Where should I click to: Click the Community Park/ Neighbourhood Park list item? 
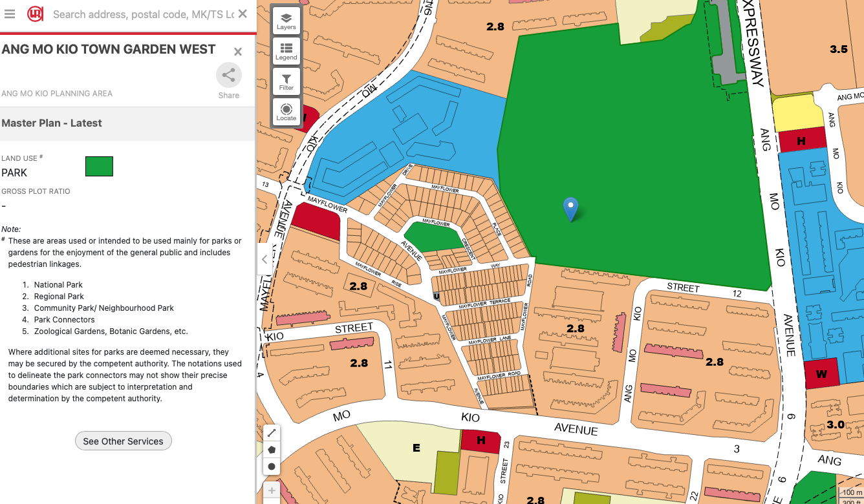[104, 308]
